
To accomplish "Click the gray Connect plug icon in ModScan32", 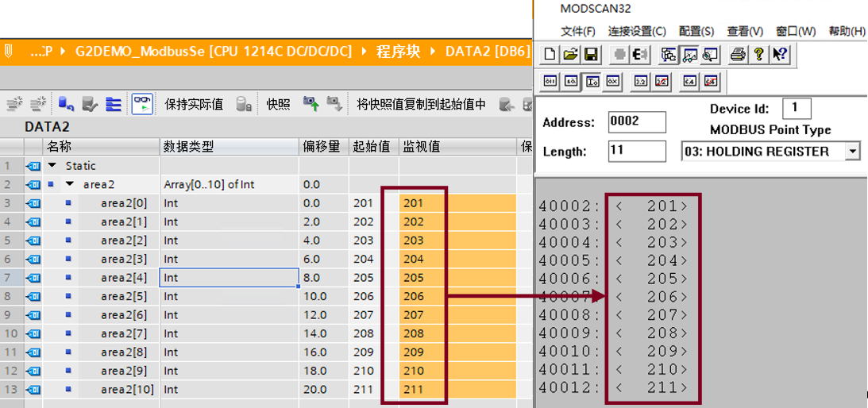I will [620, 54].
